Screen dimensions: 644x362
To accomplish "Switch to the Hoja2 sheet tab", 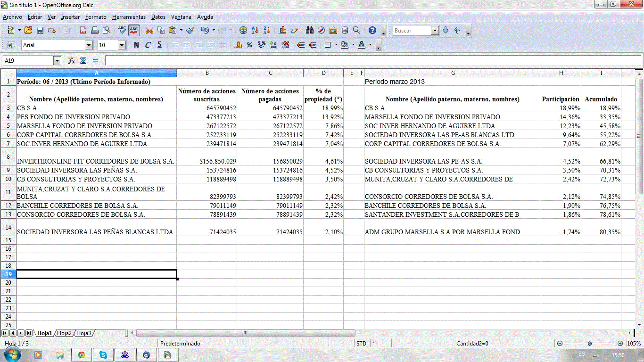I will 65,333.
